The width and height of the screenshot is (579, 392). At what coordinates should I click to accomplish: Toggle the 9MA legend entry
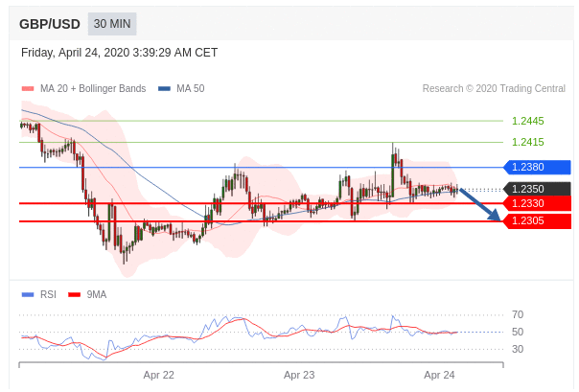(87, 294)
